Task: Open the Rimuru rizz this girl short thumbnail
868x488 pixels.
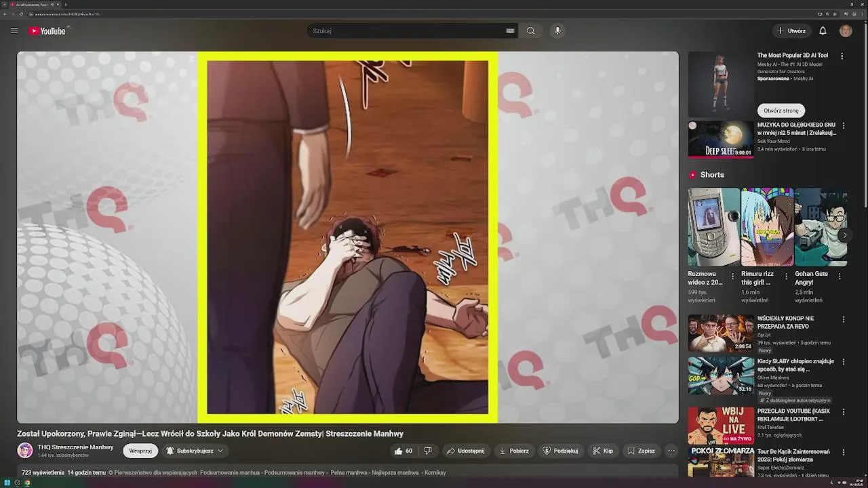Action: (767, 227)
